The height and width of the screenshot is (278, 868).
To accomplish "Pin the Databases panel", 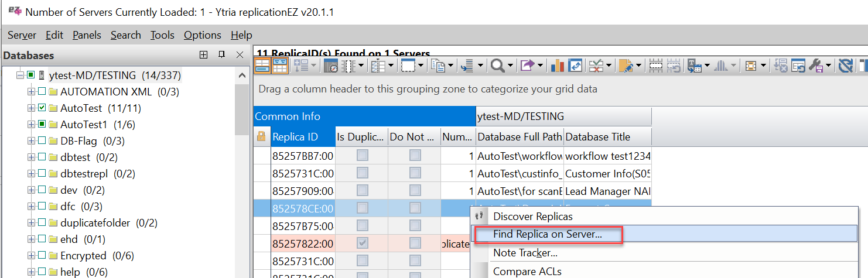I will [221, 55].
